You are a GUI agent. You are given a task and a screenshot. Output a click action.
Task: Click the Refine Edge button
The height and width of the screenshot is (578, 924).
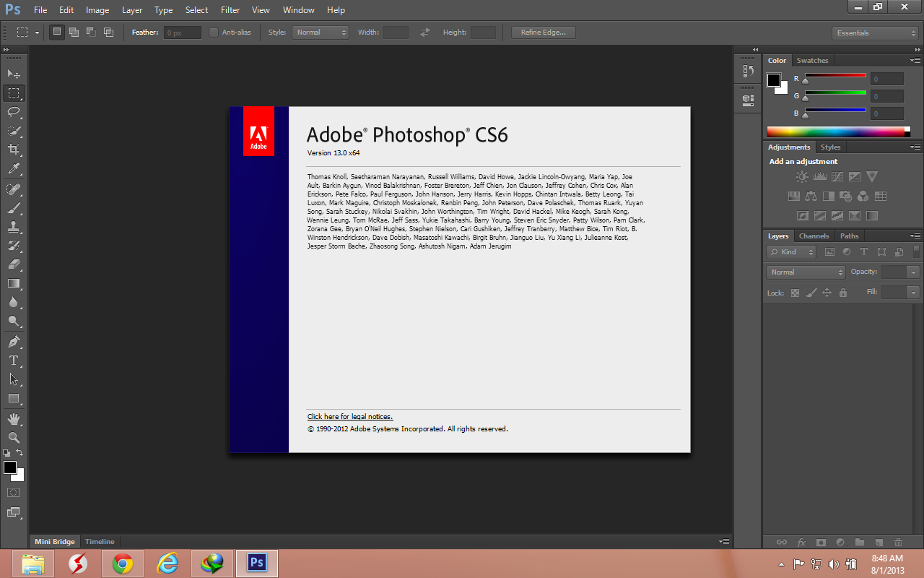[544, 33]
